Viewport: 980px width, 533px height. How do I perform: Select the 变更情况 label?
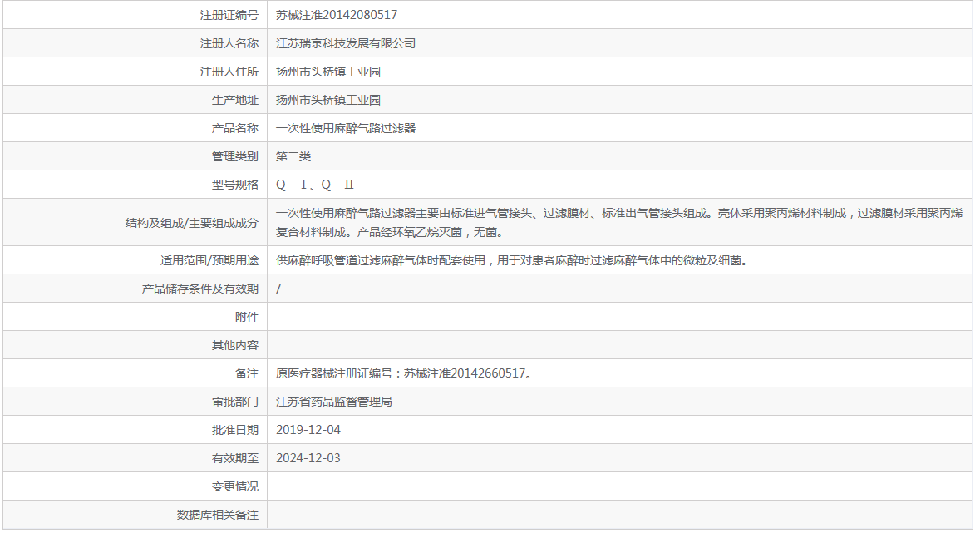[x=235, y=486]
